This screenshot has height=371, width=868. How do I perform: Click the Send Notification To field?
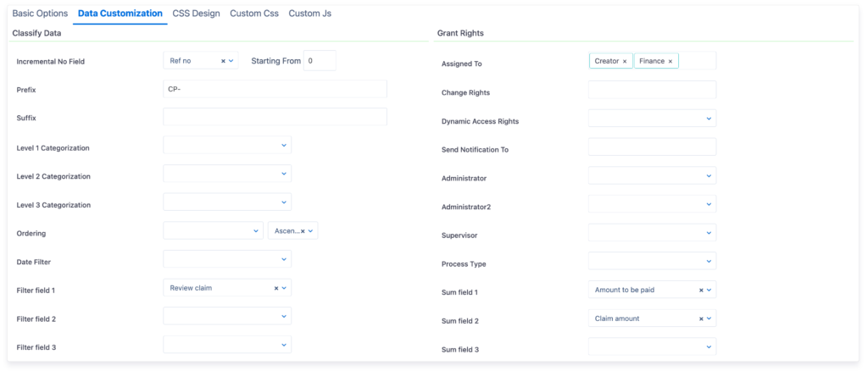click(x=652, y=147)
